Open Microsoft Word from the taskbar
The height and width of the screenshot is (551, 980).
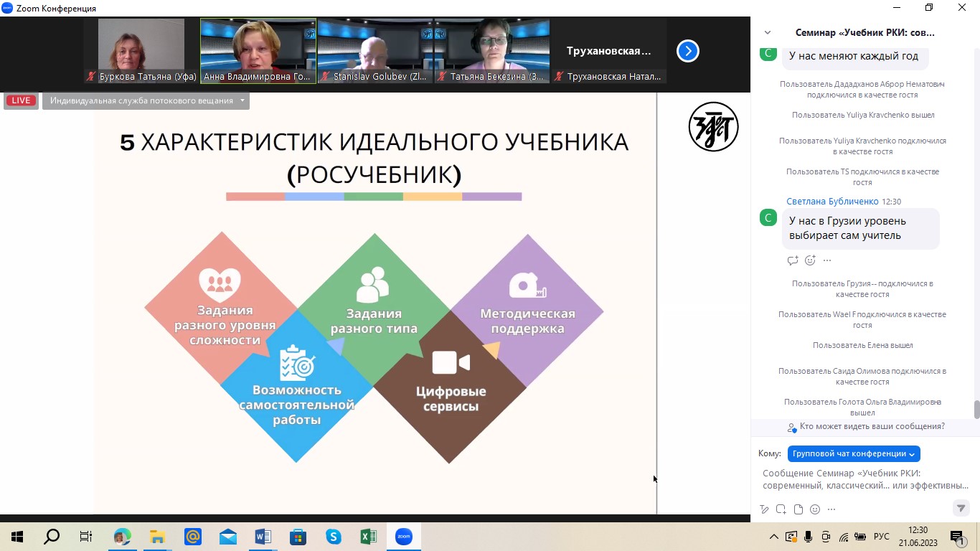point(263,537)
